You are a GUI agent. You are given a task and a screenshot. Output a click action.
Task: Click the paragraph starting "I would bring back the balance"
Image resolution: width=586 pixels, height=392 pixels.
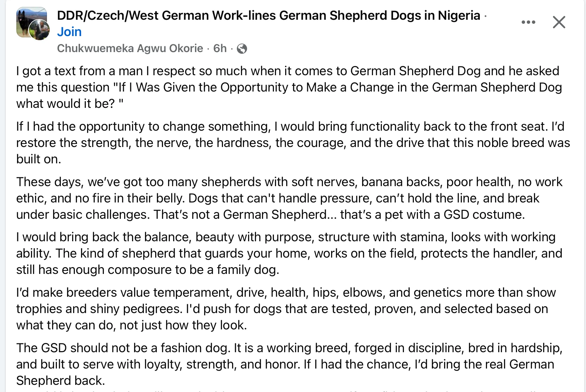tap(289, 253)
